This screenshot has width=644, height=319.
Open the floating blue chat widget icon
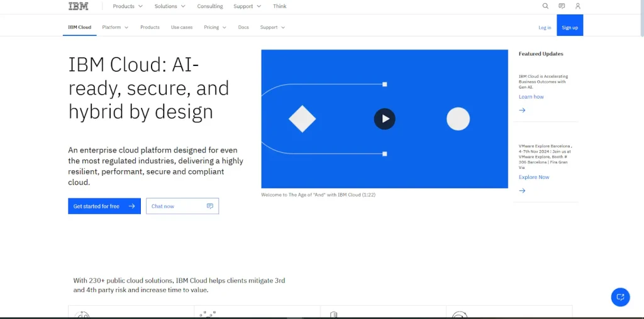pyautogui.click(x=620, y=297)
